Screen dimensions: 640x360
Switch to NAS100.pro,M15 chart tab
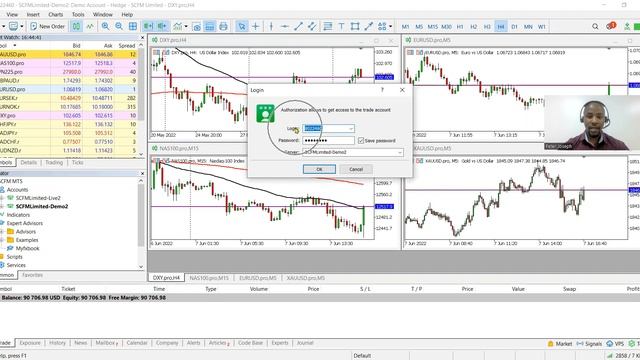(x=209, y=278)
